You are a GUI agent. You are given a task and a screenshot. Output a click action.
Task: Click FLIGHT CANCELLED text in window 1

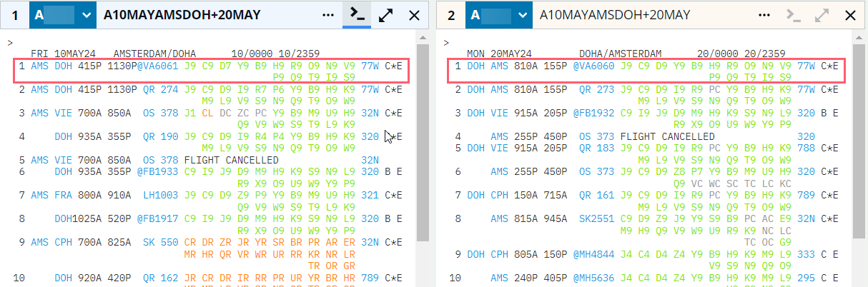(232, 160)
